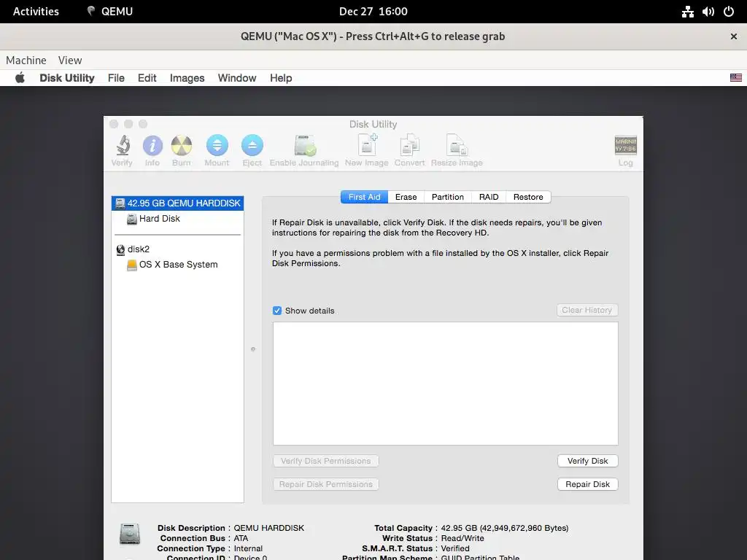The width and height of the screenshot is (747, 560).
Task: Click the "ATA" connection bus value
Action: pos(241,538)
